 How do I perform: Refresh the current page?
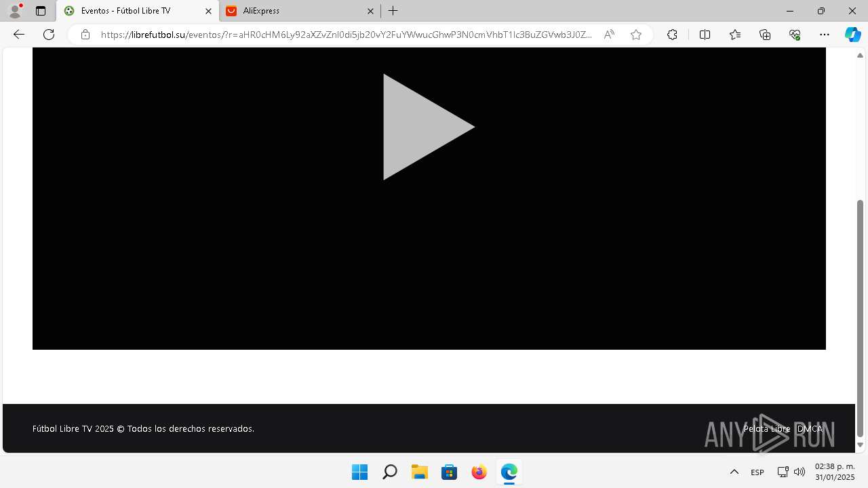tap(49, 35)
